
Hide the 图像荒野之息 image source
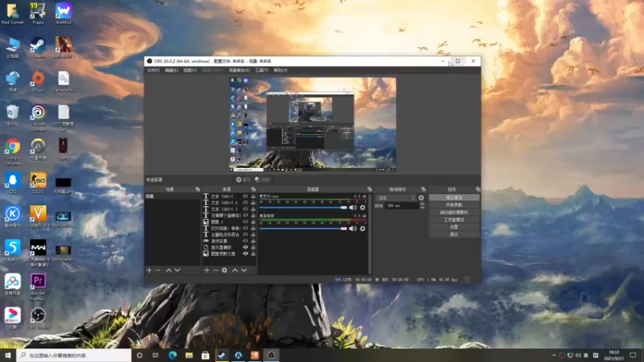point(246,253)
